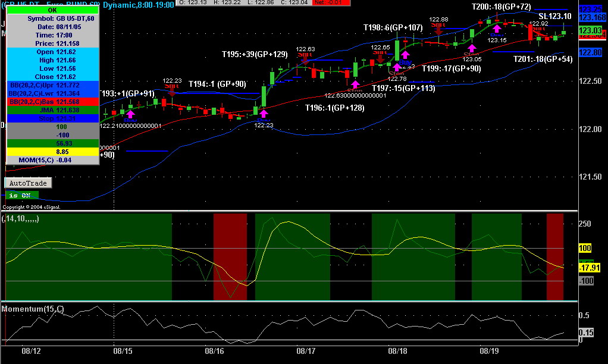Viewport: 608px width, 364px height.
Task: Click the green 123.03 price axis marker
Action: coord(590,30)
